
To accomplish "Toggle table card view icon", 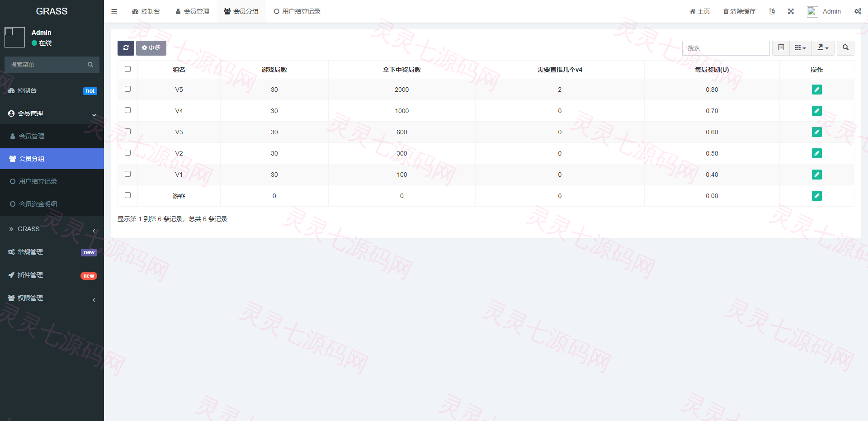I will 781,48.
